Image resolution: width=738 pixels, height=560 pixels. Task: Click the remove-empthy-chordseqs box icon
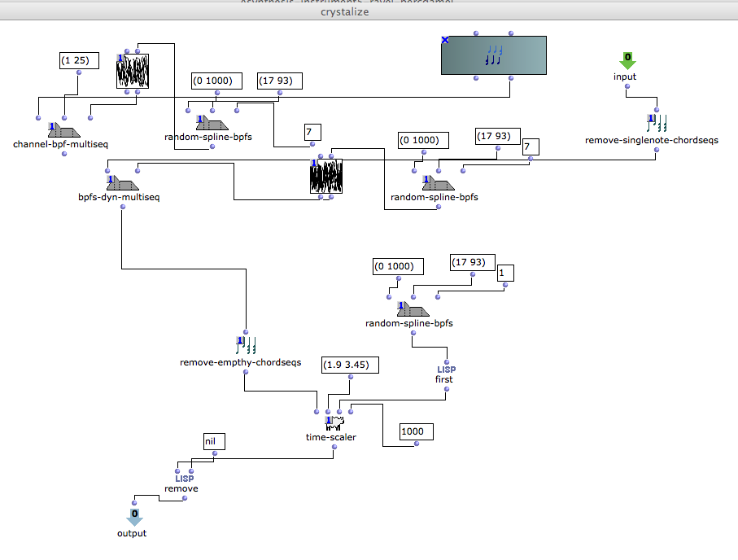[x=245, y=345]
